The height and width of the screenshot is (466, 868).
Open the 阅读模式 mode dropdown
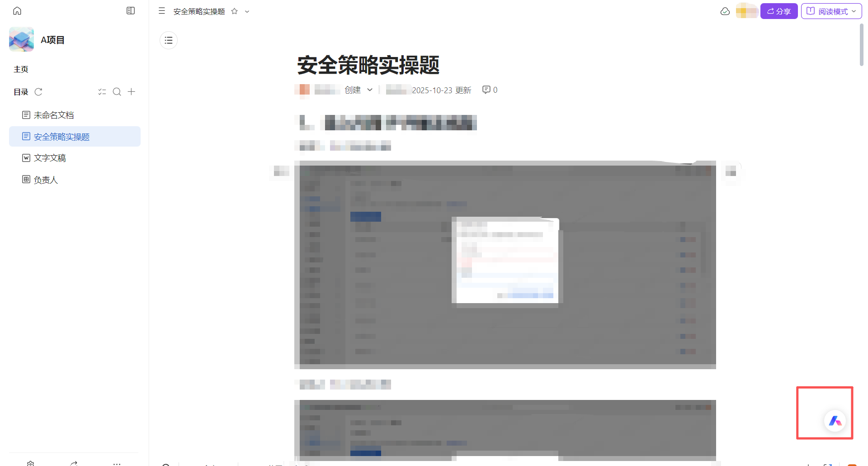[x=831, y=11]
